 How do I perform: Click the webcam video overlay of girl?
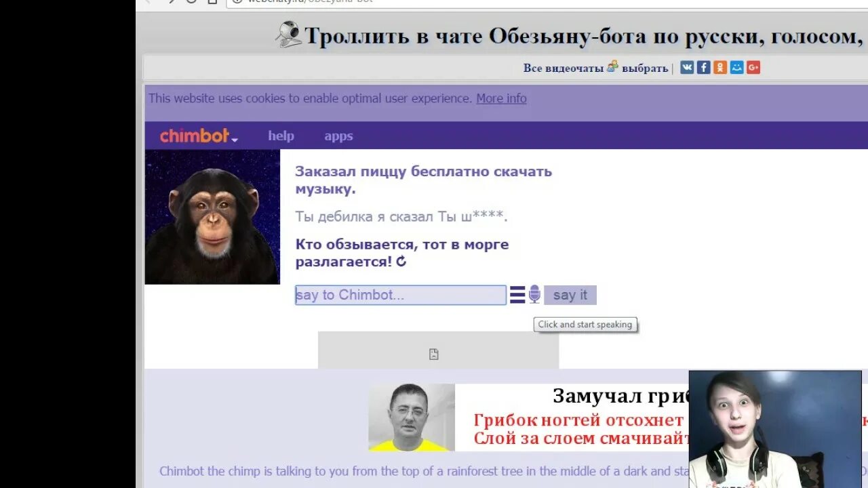(x=775, y=428)
